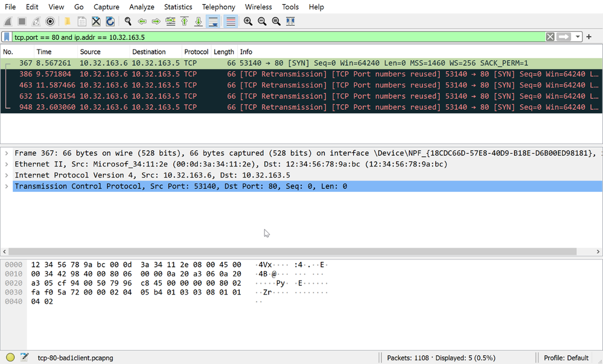Select retransmission packet 463
603x364 pixels.
[301, 85]
